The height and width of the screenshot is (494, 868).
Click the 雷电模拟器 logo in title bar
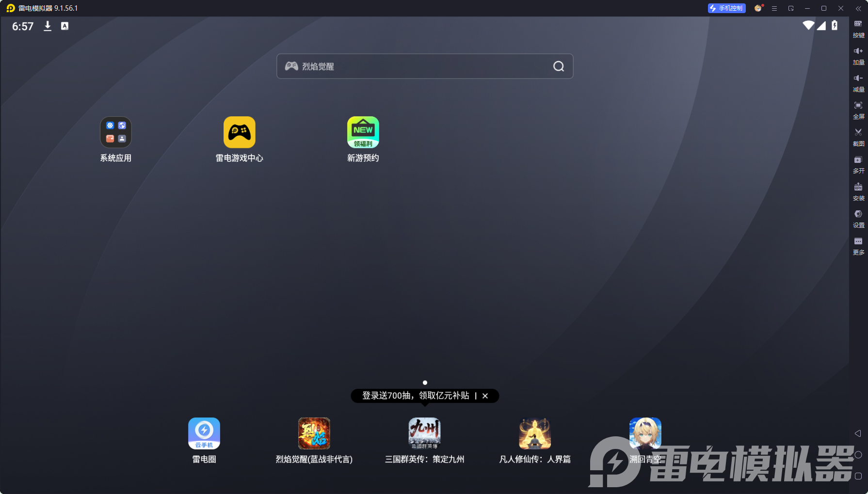(x=11, y=8)
